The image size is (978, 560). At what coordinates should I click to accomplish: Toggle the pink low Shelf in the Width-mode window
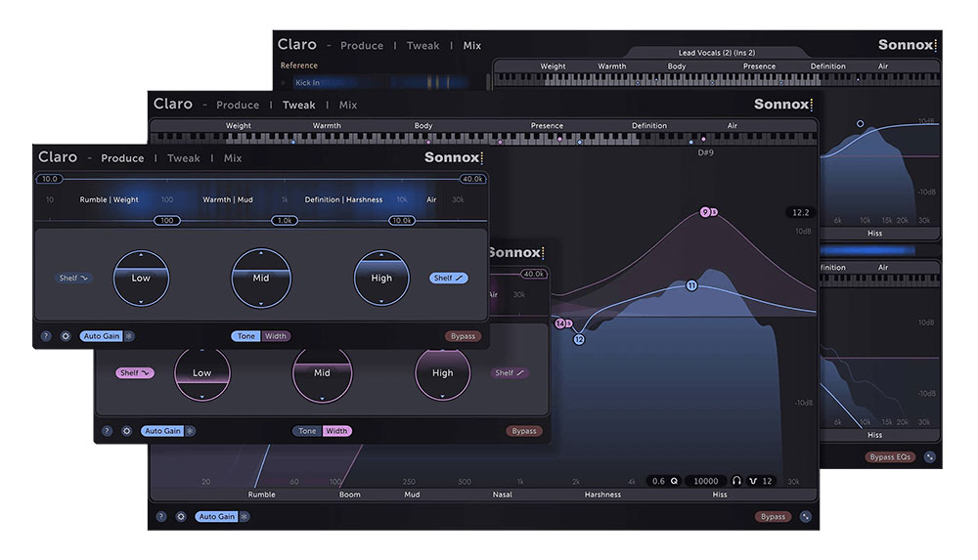[135, 373]
